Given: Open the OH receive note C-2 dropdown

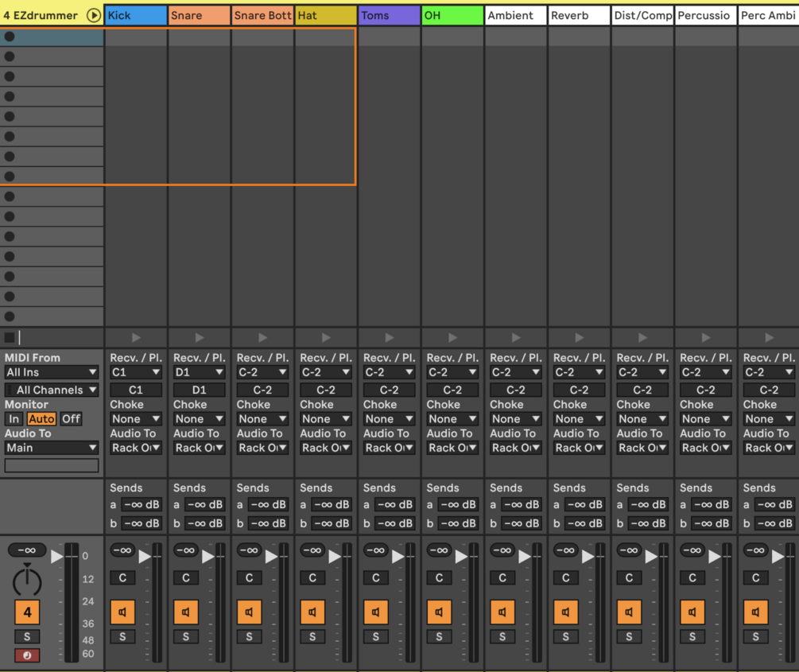Looking at the screenshot, I should [x=452, y=372].
